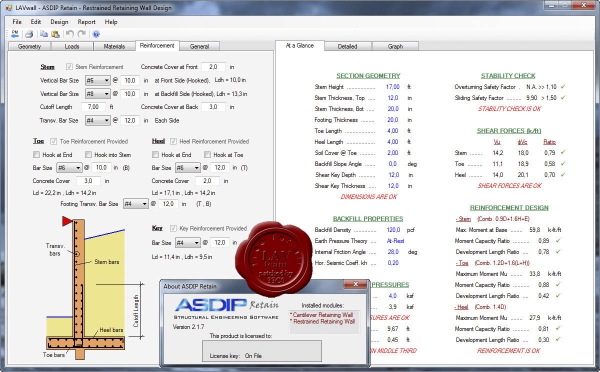Click Footing transverse bar spacing field
The image size is (600, 372).
pyautogui.click(x=168, y=204)
